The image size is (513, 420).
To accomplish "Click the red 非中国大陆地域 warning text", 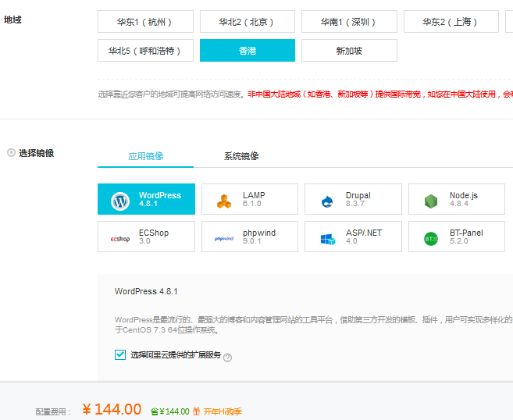I will [x=379, y=94].
